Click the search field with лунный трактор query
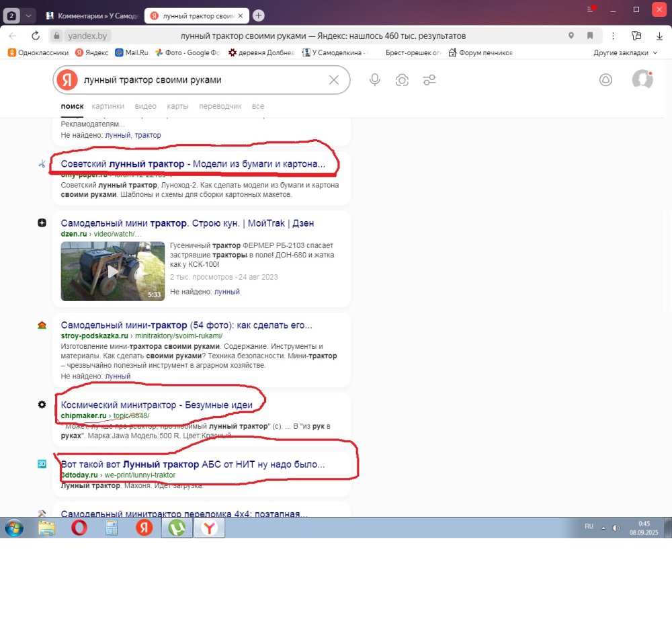Viewport: 672px width, 642px height. coord(202,80)
